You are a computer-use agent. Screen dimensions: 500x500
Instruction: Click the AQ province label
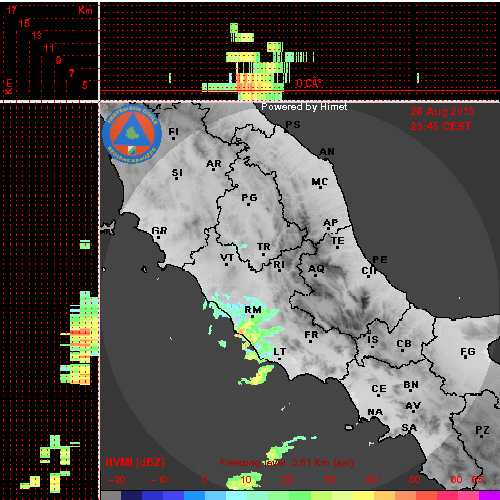click(x=316, y=268)
